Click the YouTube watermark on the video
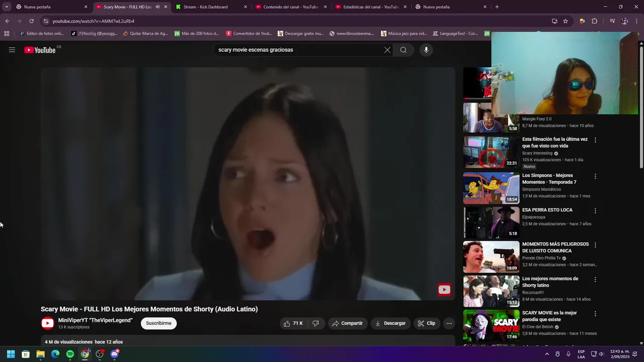The height and width of the screenshot is (362, 644). click(444, 289)
